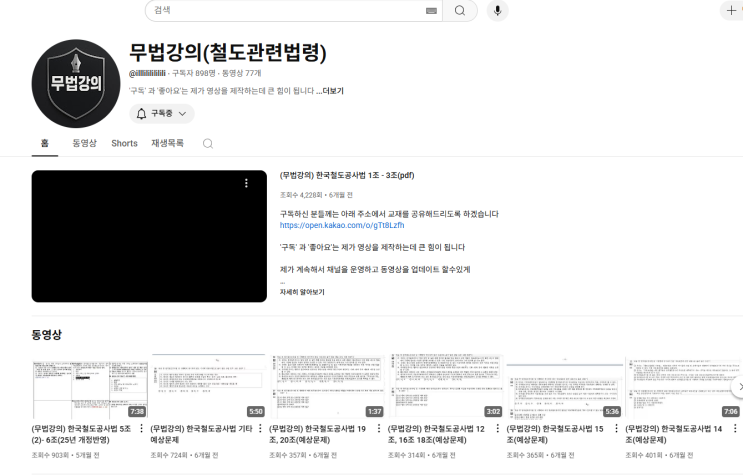This screenshot has width=743, height=476.
Task: Open options for 한국철도공사법 15조 video
Action: (x=616, y=428)
